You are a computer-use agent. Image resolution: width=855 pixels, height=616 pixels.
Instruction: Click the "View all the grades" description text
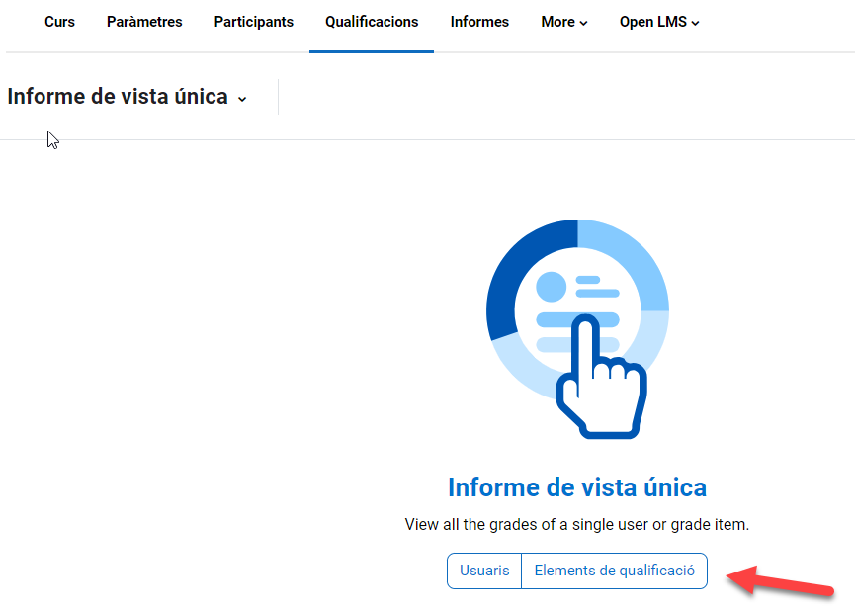point(577,525)
